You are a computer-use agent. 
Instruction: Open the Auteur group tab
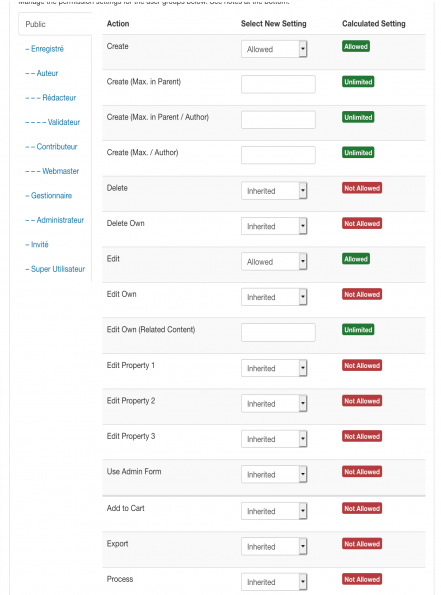tap(42, 73)
